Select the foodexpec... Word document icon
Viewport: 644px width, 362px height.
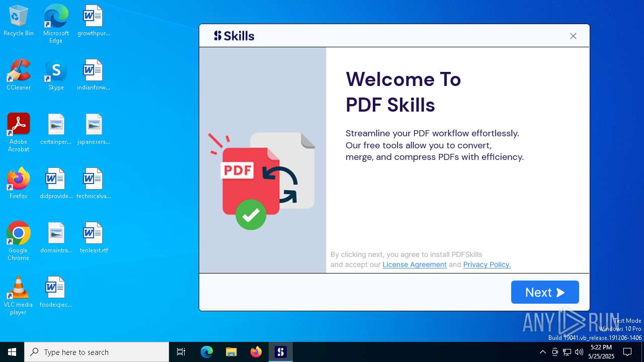pos(56,293)
